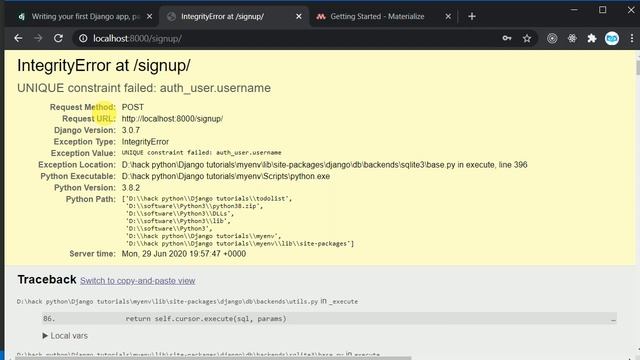Maximize the browser window
This screenshot has height=360, width=640.
tap(602, 10)
